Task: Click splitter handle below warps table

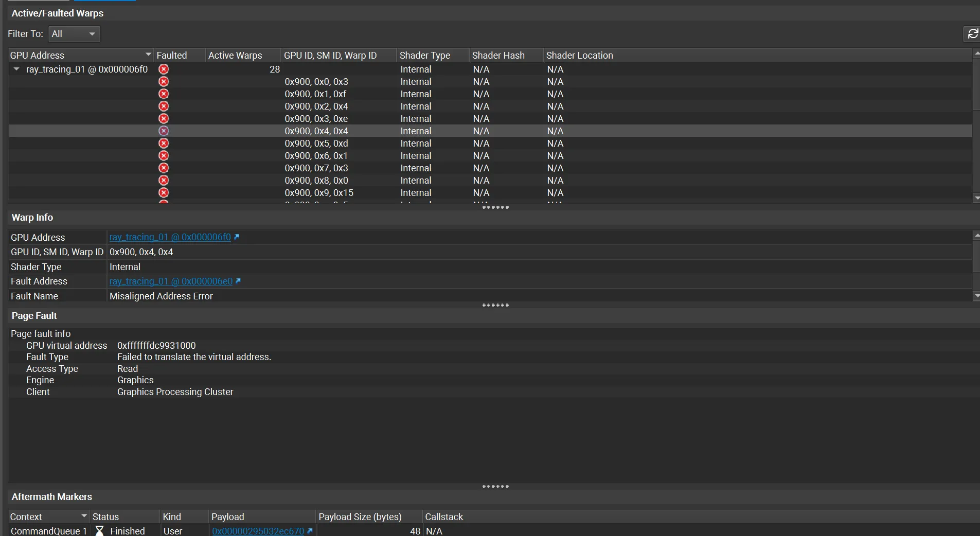Action: pos(495,207)
